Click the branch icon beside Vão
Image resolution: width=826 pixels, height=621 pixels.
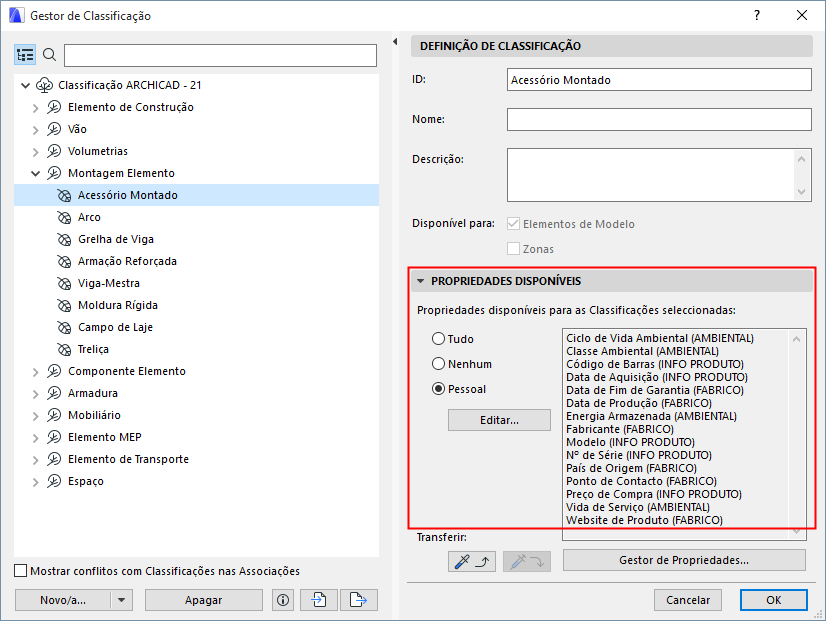point(54,130)
